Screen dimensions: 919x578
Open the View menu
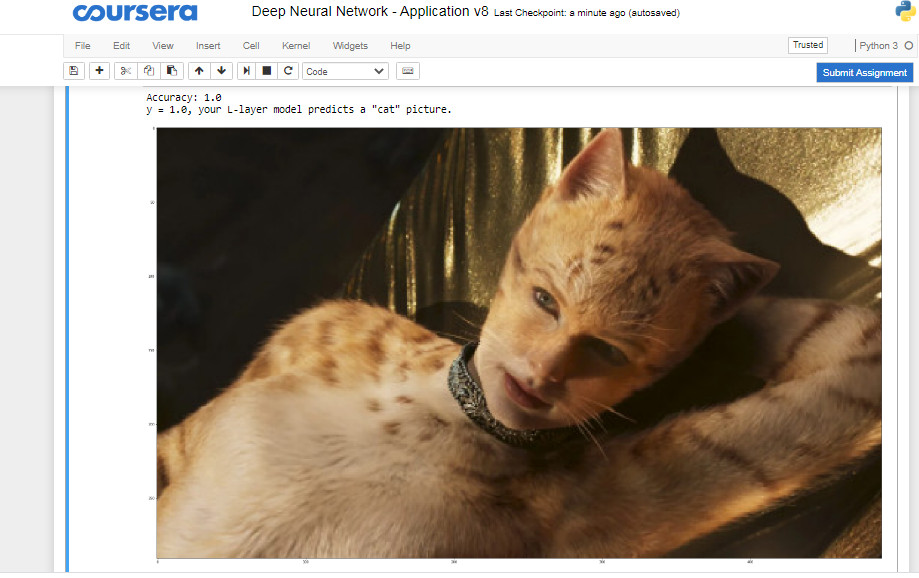[x=163, y=46]
